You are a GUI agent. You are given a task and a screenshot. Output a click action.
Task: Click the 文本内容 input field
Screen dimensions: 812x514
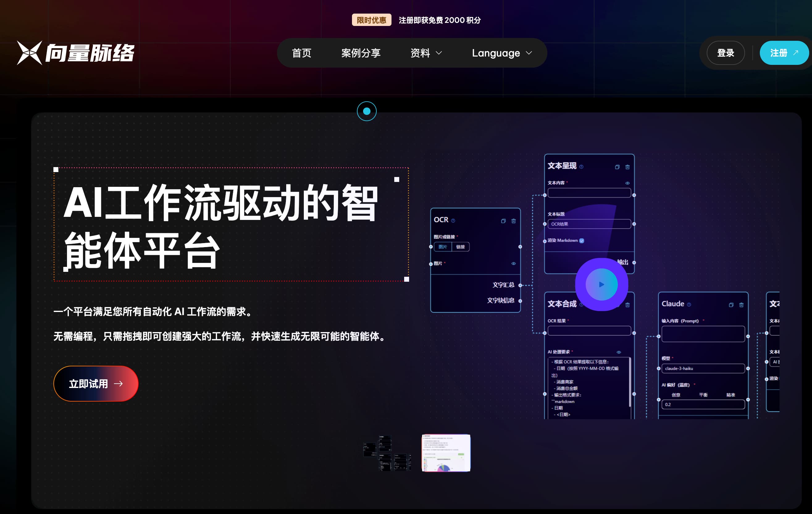589,193
